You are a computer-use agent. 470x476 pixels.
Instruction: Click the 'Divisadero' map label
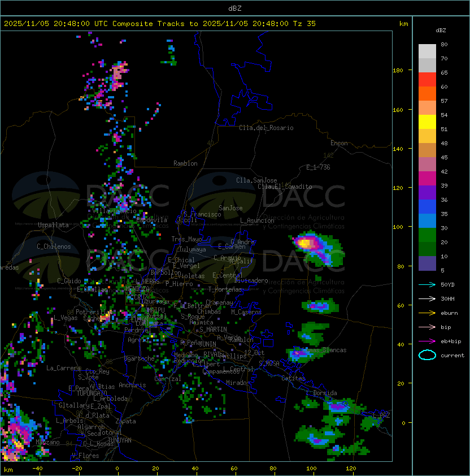click(251, 280)
